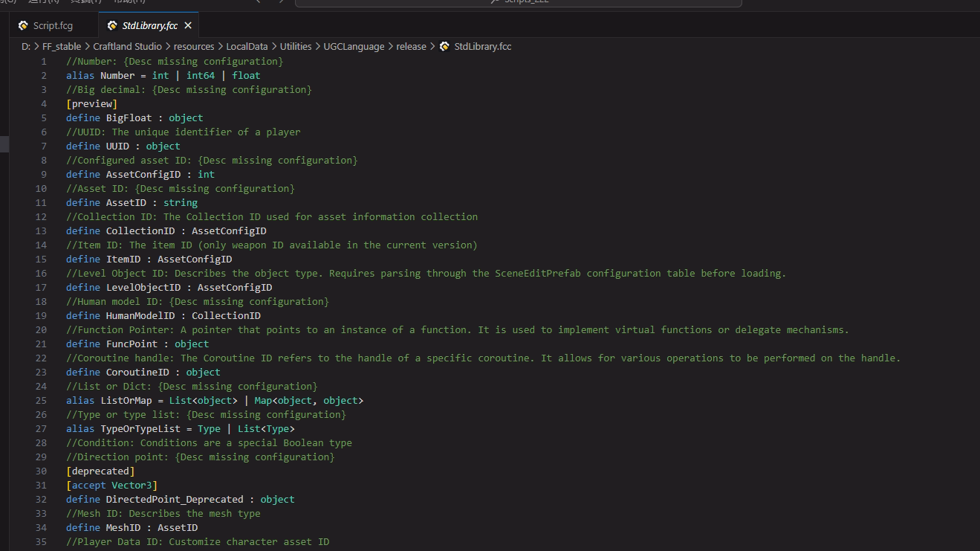The image size is (980, 551).
Task: Click 'HumanModelID' on line 19
Action: click(x=140, y=315)
